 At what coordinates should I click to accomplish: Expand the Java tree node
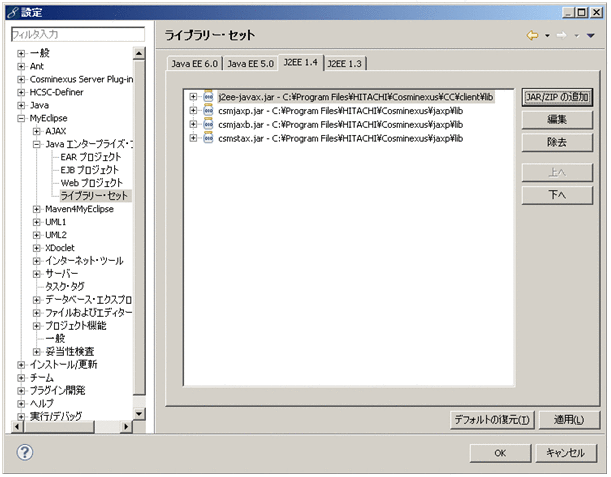(x=21, y=105)
